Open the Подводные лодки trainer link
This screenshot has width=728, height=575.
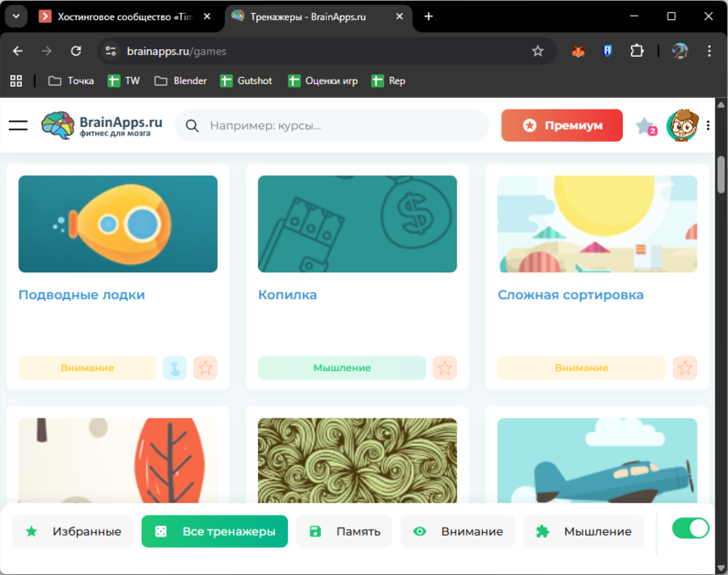(81, 295)
